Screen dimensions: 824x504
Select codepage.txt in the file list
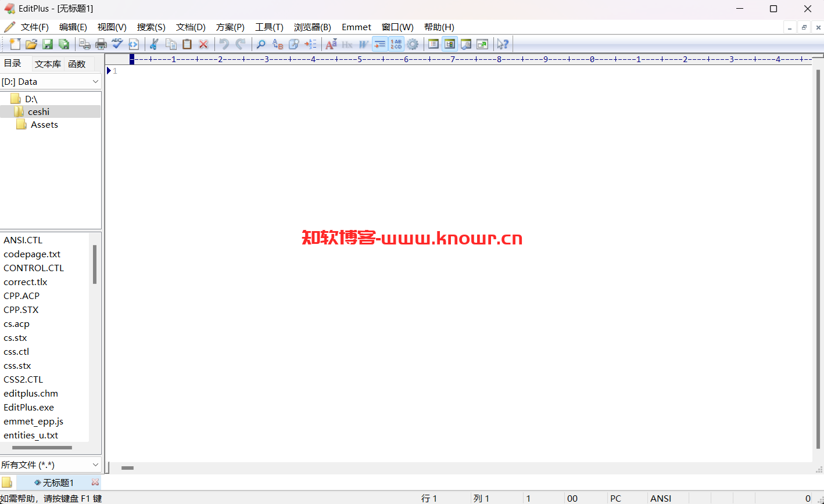click(32, 254)
